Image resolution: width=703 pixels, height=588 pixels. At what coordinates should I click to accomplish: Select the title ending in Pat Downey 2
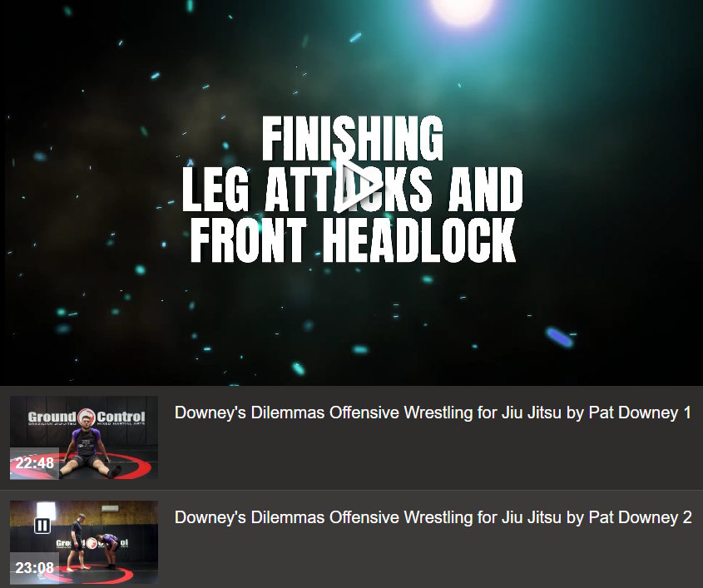point(433,517)
